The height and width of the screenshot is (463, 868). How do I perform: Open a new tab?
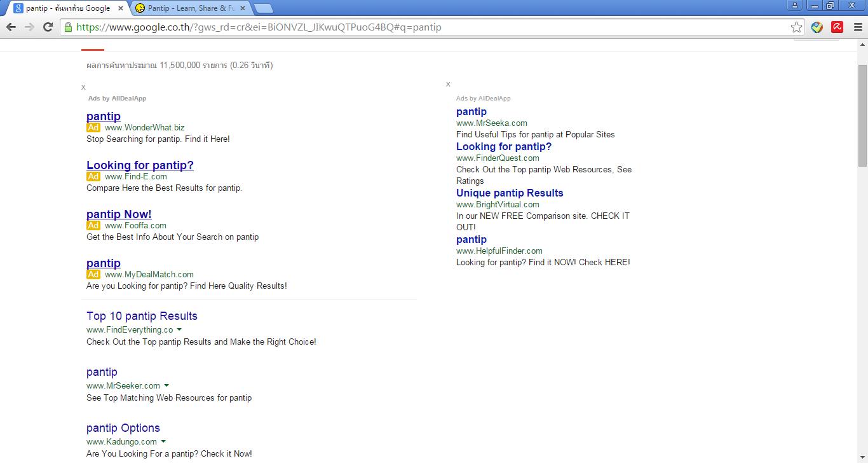click(263, 8)
